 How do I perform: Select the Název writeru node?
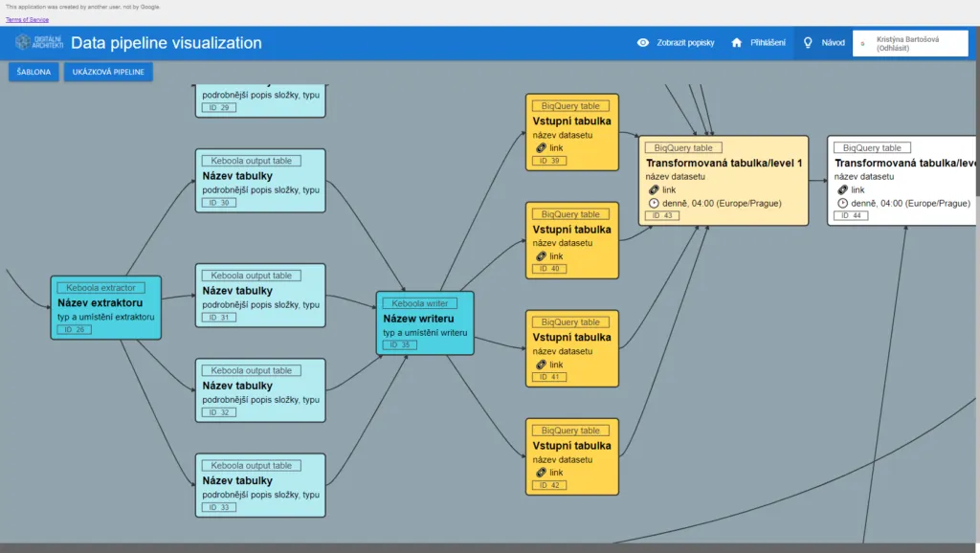[x=425, y=323]
